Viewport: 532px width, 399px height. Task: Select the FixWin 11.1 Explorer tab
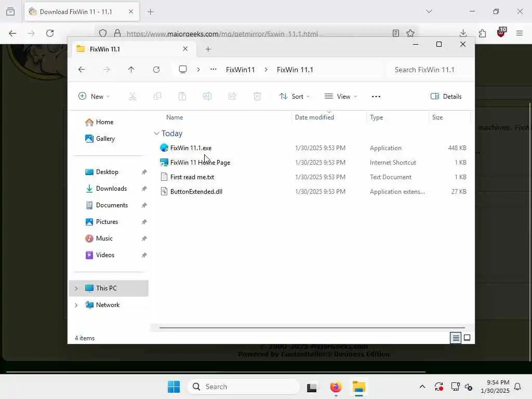pos(132,49)
